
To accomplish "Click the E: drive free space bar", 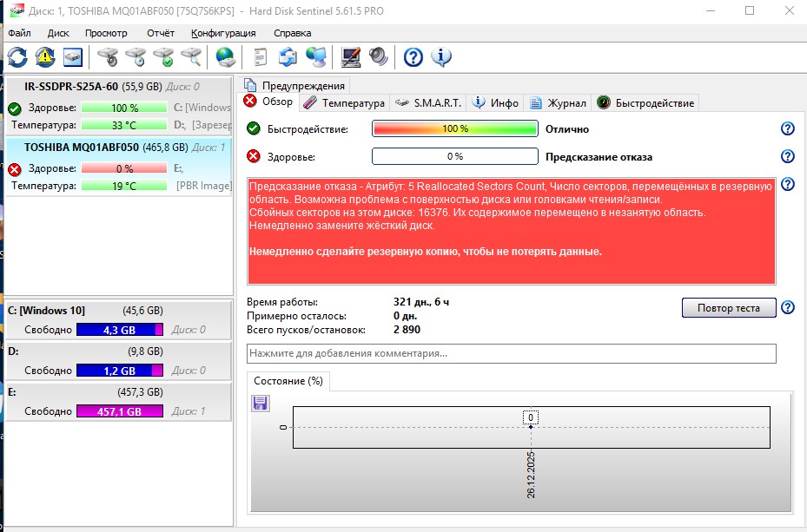I will 119,411.
